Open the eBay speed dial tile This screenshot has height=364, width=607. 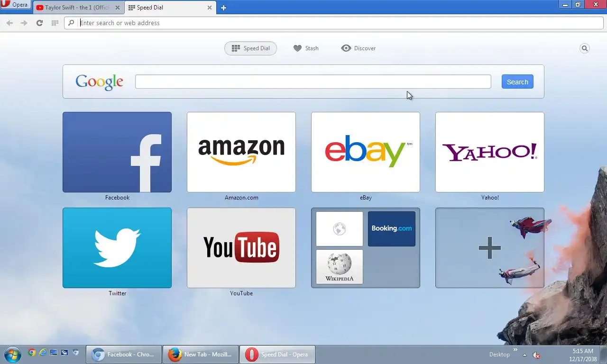(x=366, y=152)
